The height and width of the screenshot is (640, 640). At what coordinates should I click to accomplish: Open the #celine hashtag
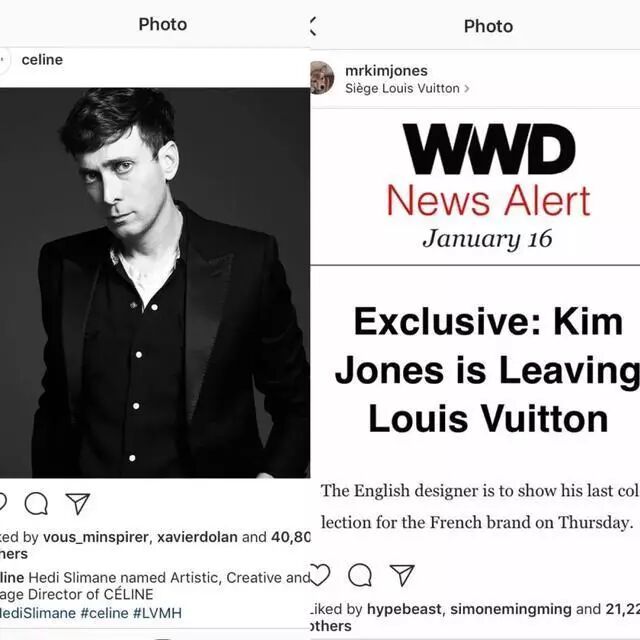[104, 613]
